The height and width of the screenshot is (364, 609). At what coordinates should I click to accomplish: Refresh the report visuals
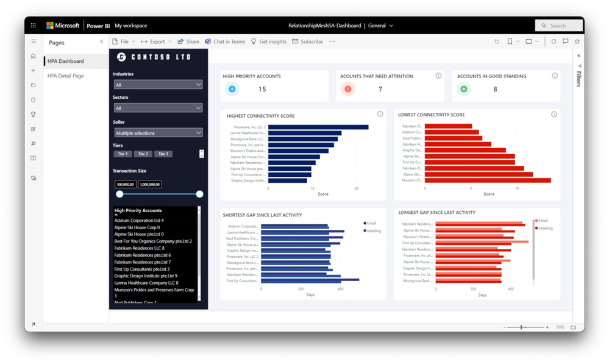coord(554,41)
